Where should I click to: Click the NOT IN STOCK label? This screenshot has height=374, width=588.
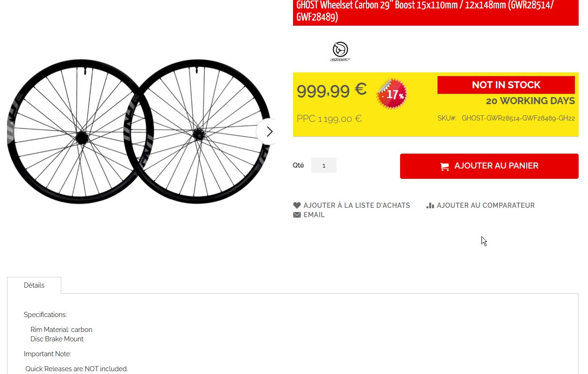pyautogui.click(x=506, y=85)
